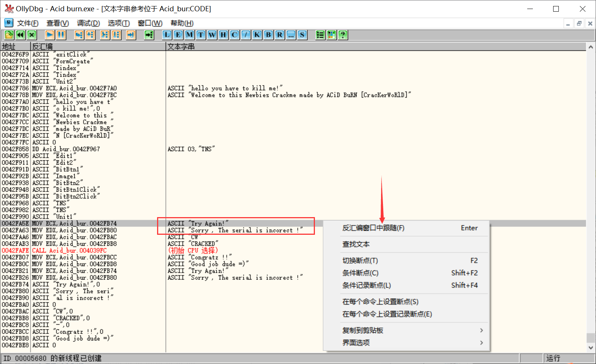Open CPU window with C button

[x=234, y=35]
